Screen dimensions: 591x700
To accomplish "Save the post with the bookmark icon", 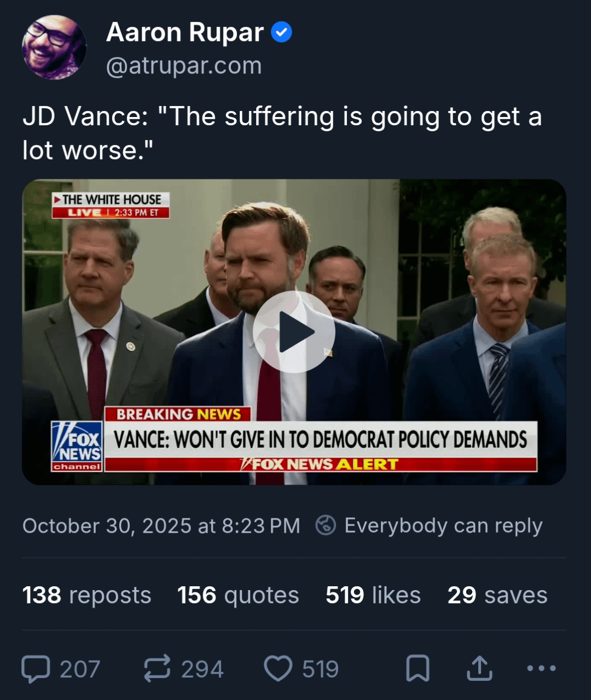I will point(418,669).
